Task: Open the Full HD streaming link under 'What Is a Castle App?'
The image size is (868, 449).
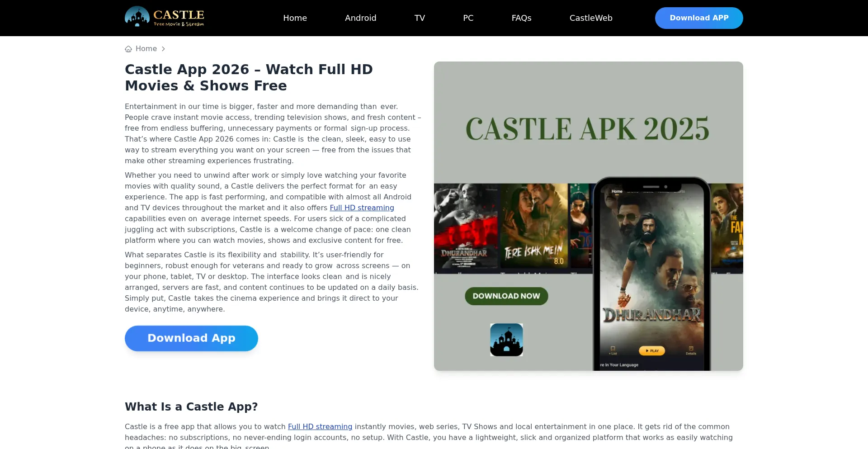Action: [320, 426]
